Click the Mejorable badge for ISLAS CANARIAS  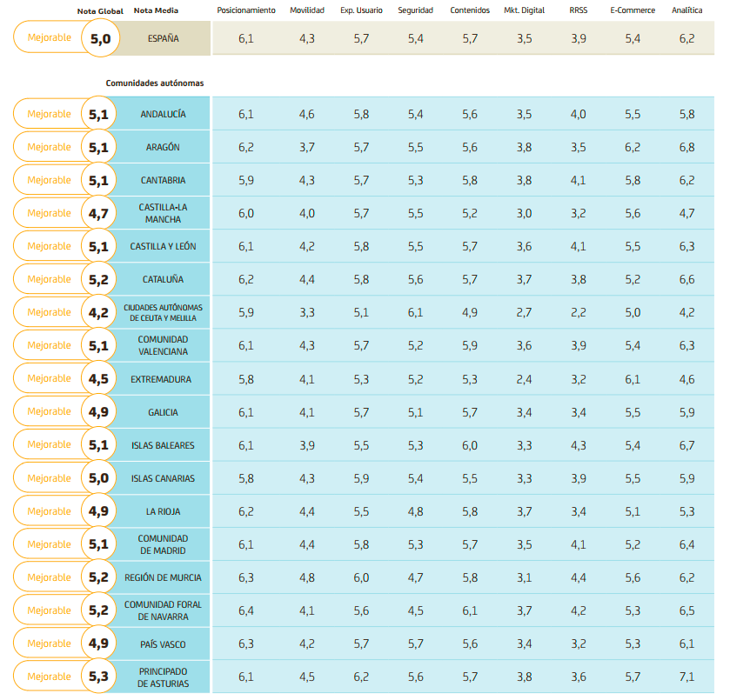pos(52,477)
